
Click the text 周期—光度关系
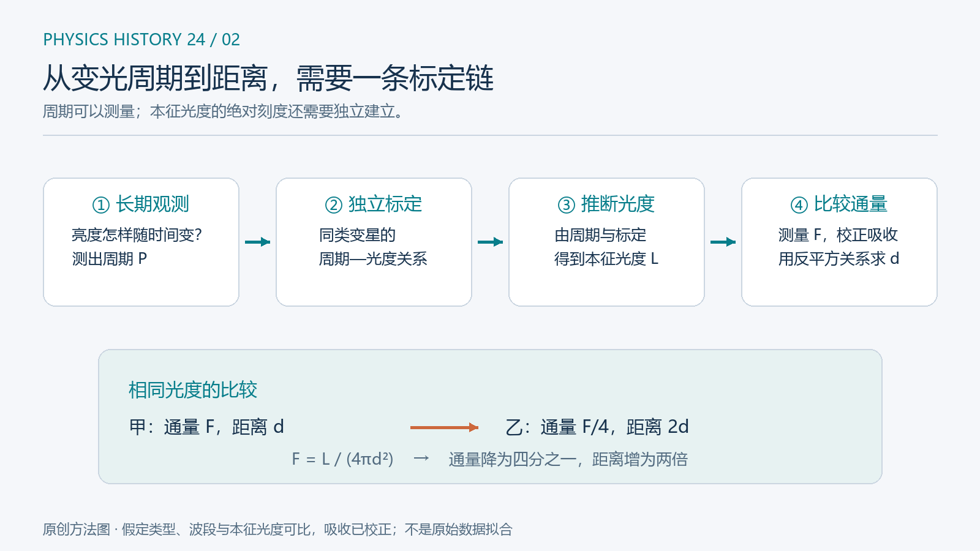pyautogui.click(x=373, y=259)
